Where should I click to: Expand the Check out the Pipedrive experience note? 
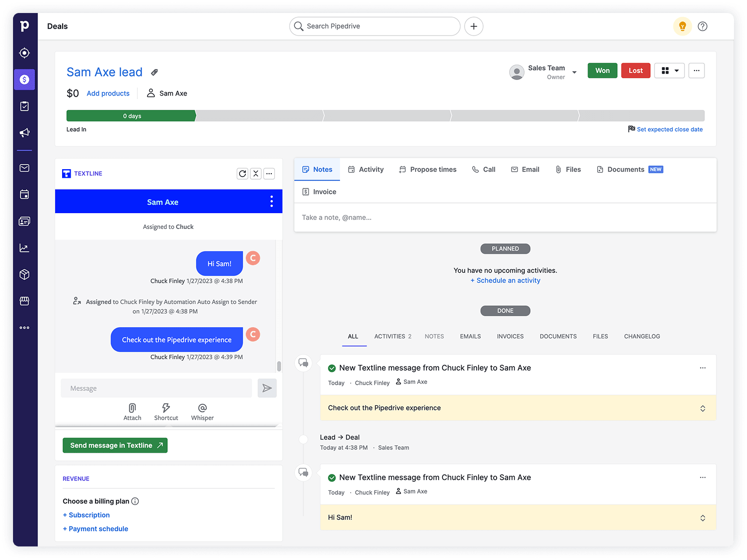(x=702, y=408)
